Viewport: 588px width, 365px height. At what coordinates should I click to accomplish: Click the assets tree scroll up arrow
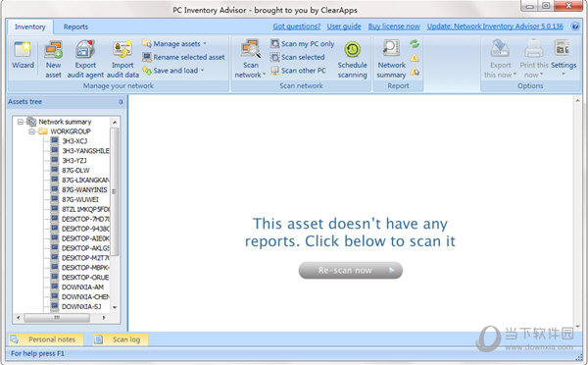115,122
